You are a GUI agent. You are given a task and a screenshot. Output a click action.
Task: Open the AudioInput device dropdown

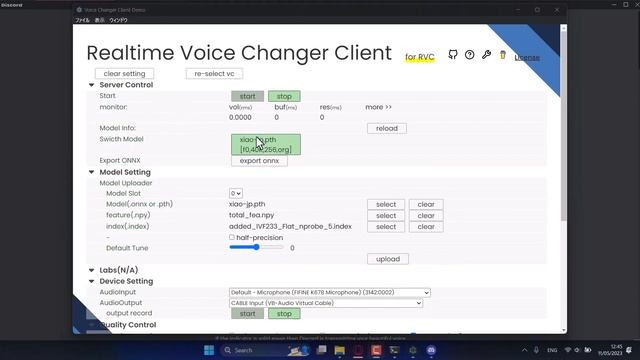click(x=329, y=292)
